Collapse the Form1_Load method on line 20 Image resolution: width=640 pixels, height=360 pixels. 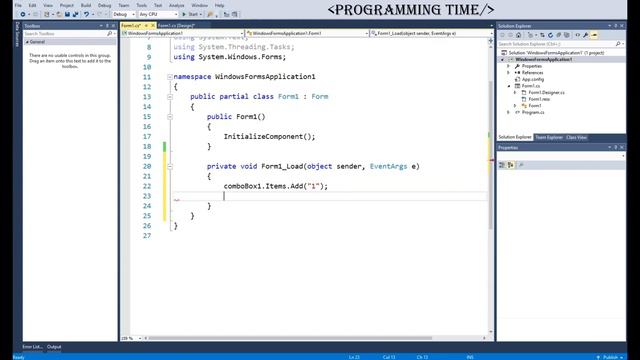click(x=170, y=167)
